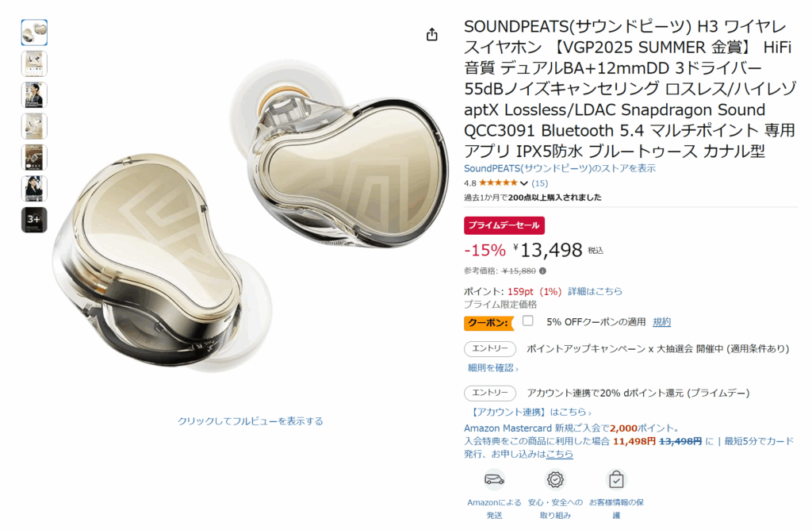This screenshot has height=530, width=812.
Task: Click the share icon above the product image
Action: click(x=432, y=35)
